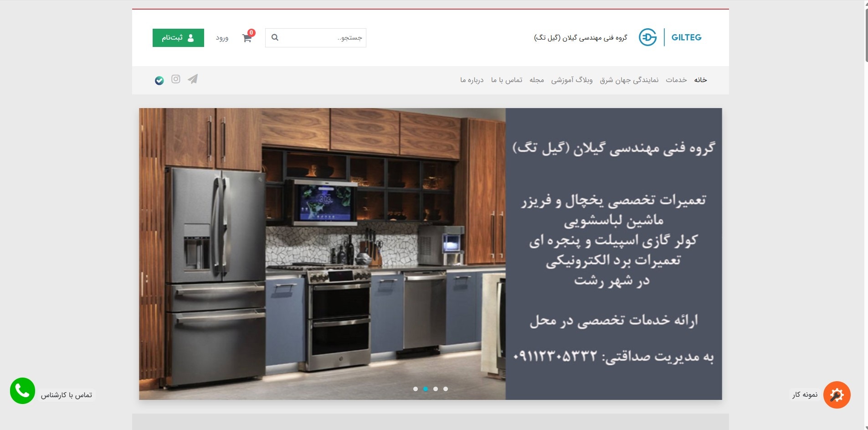Open the Instagram icon

click(x=176, y=79)
